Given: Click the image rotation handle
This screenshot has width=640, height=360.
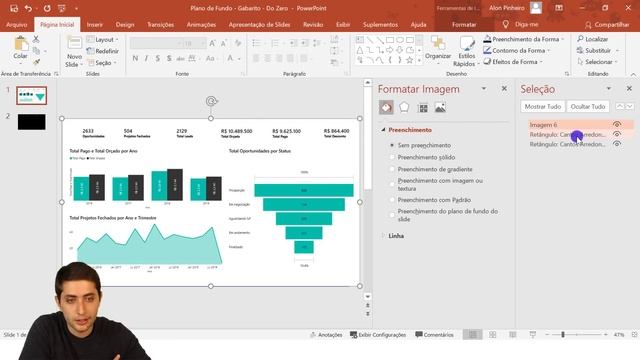Looking at the screenshot, I should 211,101.
